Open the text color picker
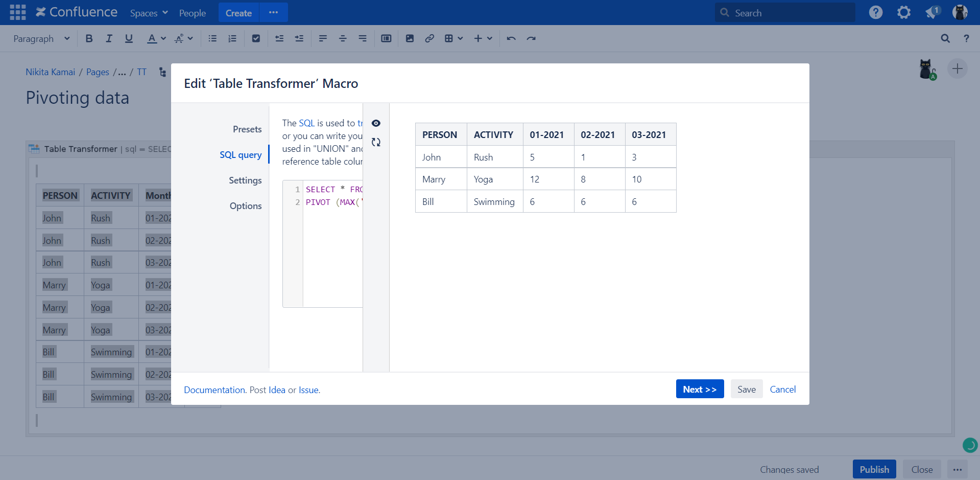Screen dimensions: 980x480 tap(156, 38)
